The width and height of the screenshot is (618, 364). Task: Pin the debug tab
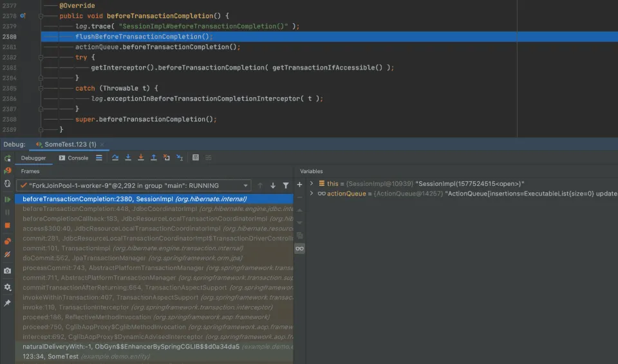[8, 303]
